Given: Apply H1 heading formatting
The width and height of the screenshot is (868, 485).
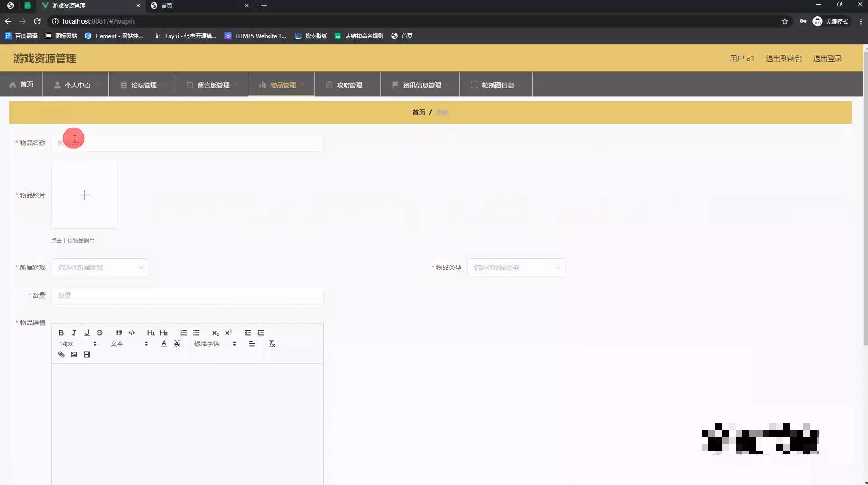Looking at the screenshot, I should click(x=151, y=333).
